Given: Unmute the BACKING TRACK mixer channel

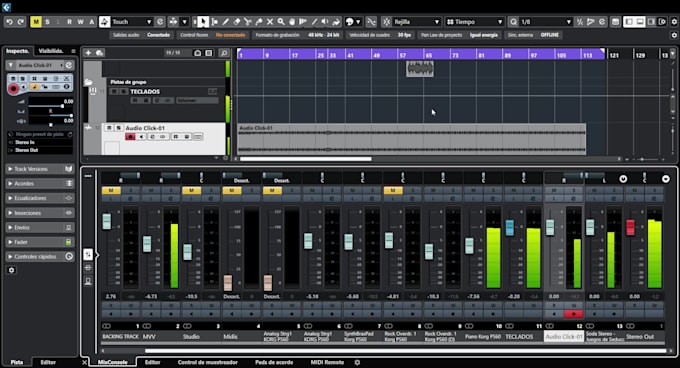Looking at the screenshot, I should (111, 190).
